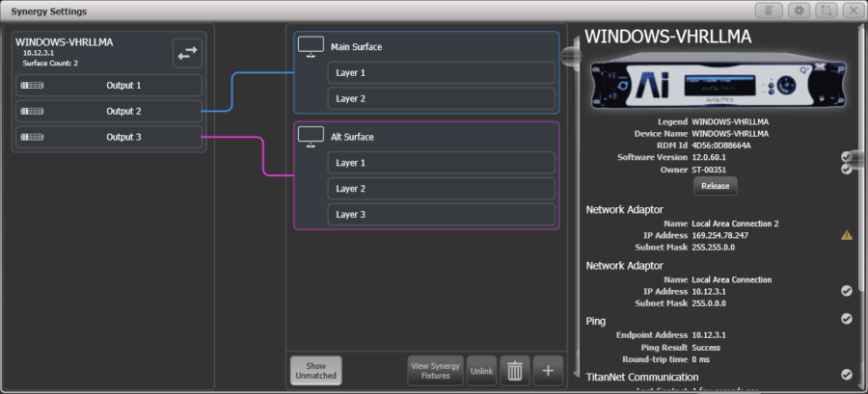
Task: Grab the middle panel scrollbar handle
Action: click(571, 55)
